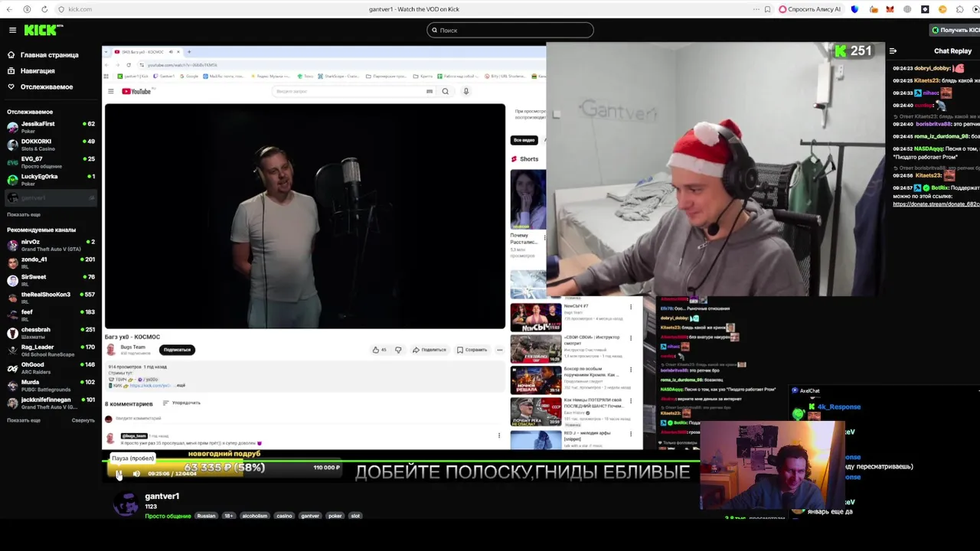The image size is (980, 551).
Task: Click the gantver1 channel name below the player
Action: pyautogui.click(x=162, y=496)
